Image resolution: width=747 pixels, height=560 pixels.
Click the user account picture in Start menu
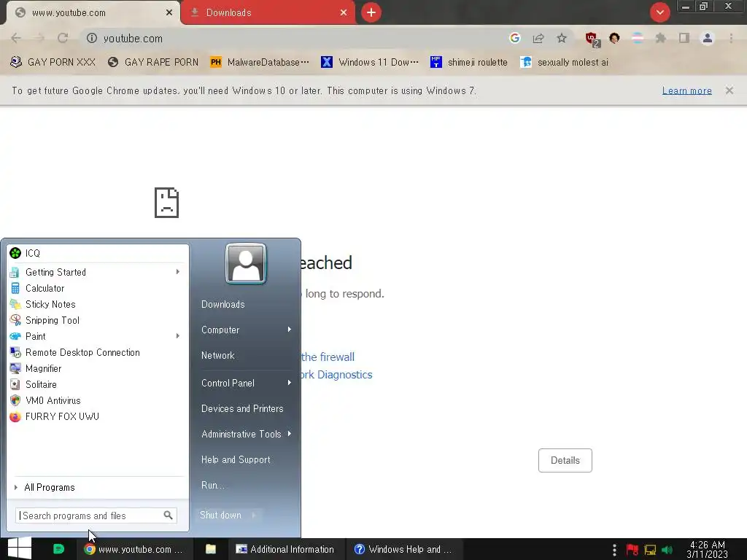(x=246, y=263)
